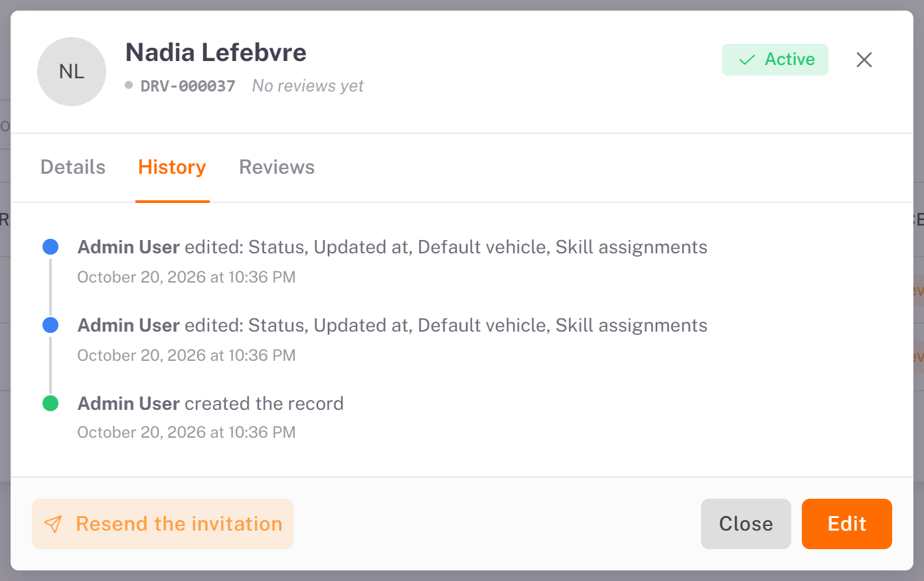Click the paper plane send icon
The width and height of the screenshot is (924, 581).
pyautogui.click(x=53, y=524)
